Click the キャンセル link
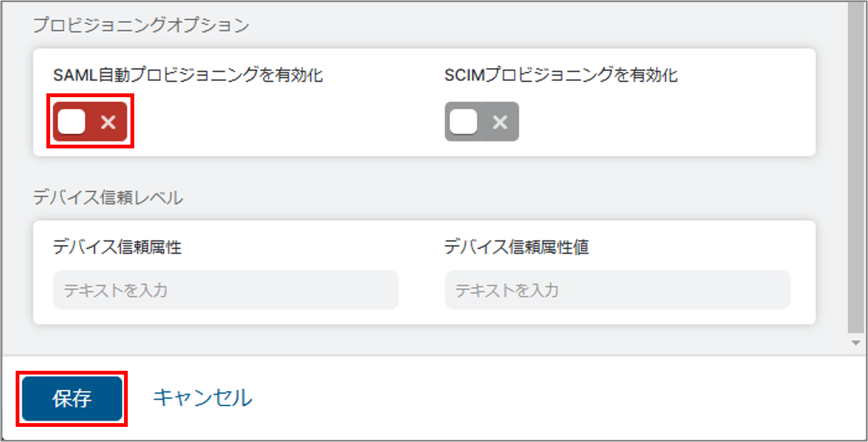The image size is (868, 442). 202,398
